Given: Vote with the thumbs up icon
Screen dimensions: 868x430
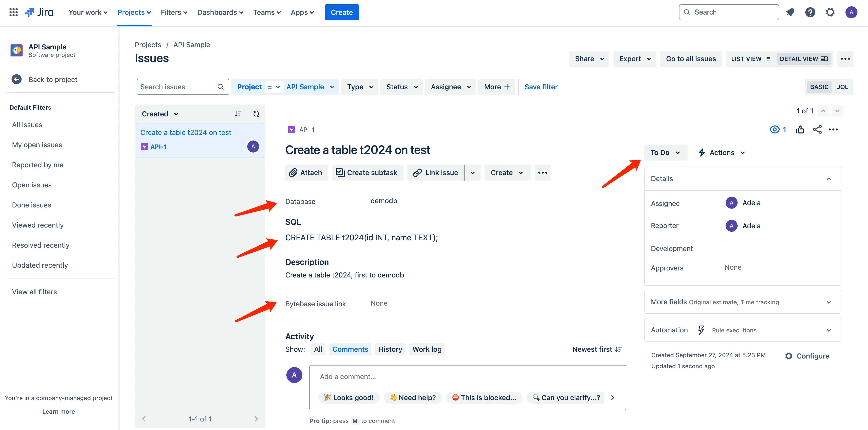Looking at the screenshot, I should [800, 129].
